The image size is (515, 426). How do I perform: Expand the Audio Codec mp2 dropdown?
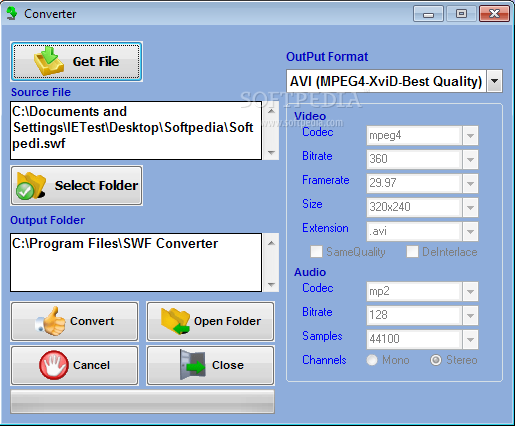(x=470, y=292)
